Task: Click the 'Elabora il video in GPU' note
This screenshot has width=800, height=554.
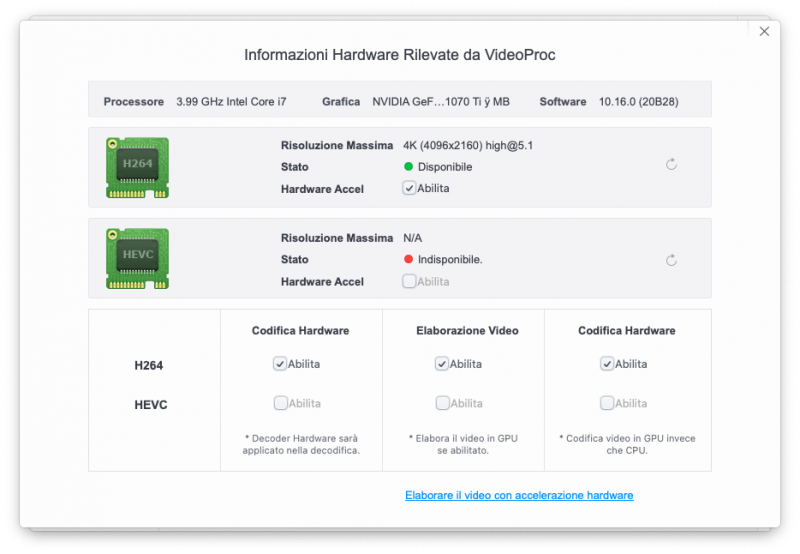Action: (463, 444)
